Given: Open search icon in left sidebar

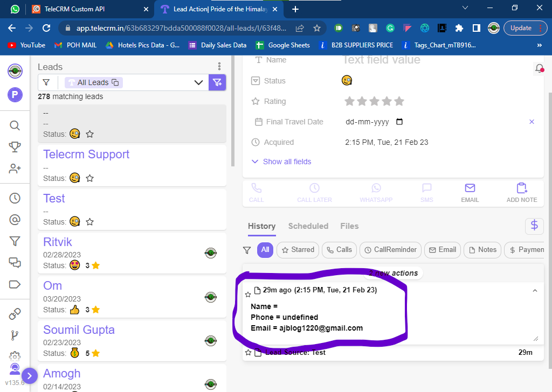Looking at the screenshot, I should (x=15, y=125).
